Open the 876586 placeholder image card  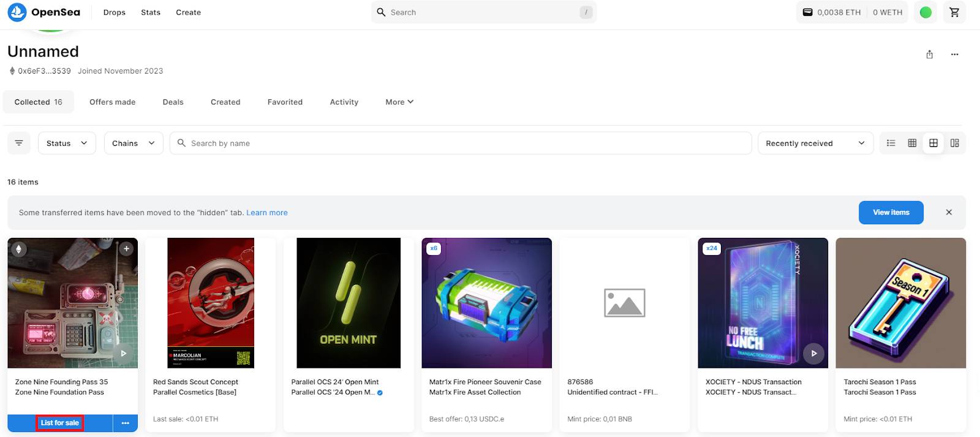[625, 303]
